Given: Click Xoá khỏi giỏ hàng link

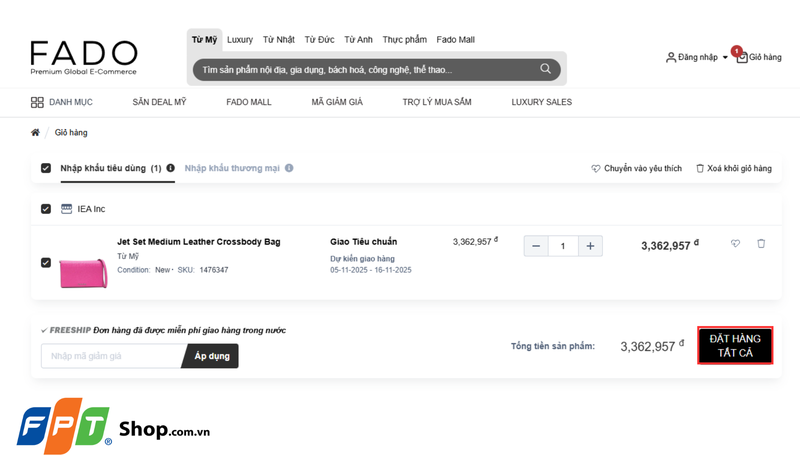Looking at the screenshot, I should (x=734, y=168).
